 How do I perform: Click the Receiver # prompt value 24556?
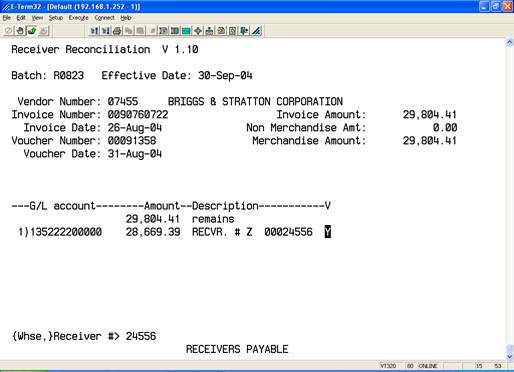[x=141, y=336]
